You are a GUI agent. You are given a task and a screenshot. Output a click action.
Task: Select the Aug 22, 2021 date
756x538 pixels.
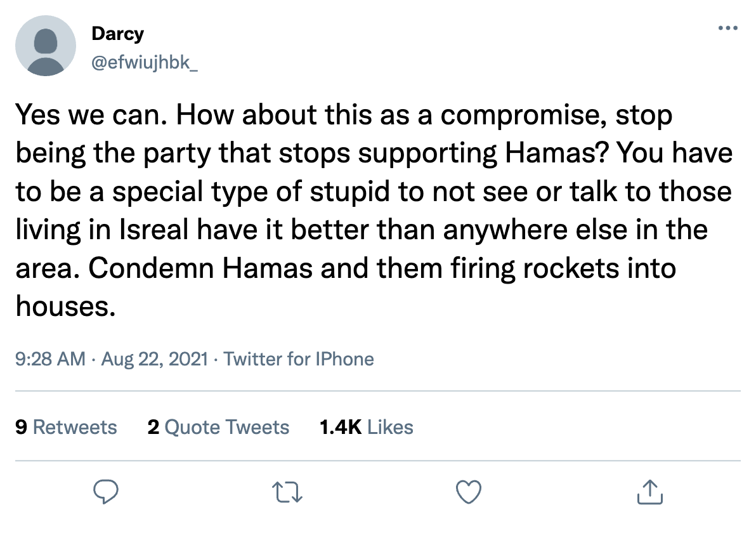[154, 359]
